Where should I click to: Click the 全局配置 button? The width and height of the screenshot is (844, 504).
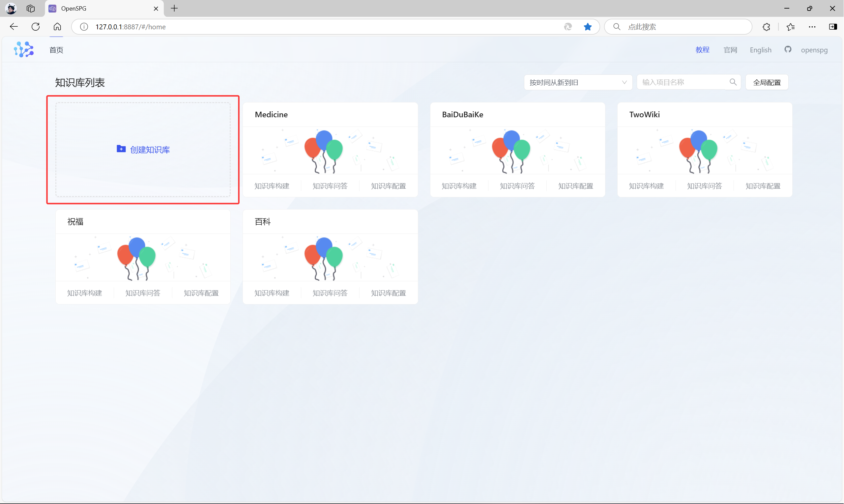pyautogui.click(x=767, y=83)
